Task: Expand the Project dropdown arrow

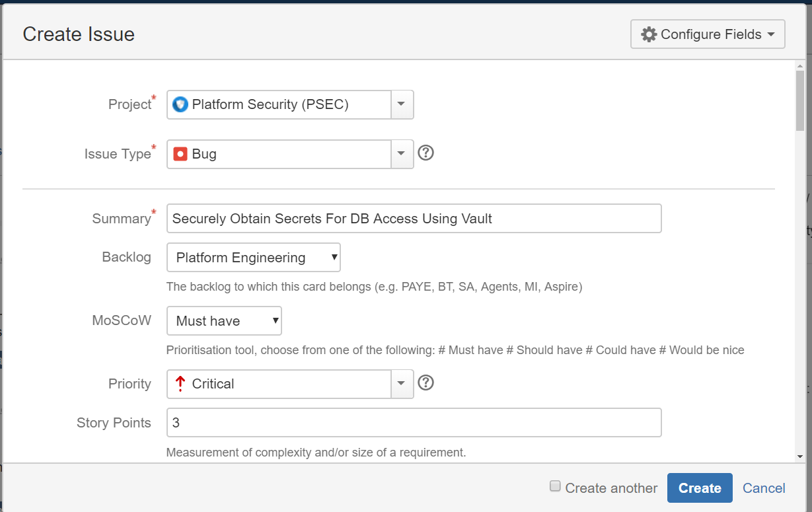Action: (x=402, y=104)
